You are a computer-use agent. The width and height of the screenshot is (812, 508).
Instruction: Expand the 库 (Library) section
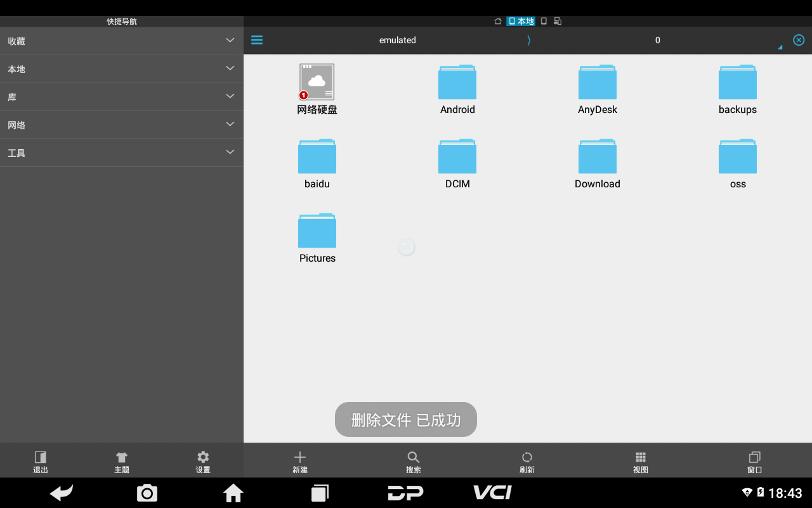point(122,97)
